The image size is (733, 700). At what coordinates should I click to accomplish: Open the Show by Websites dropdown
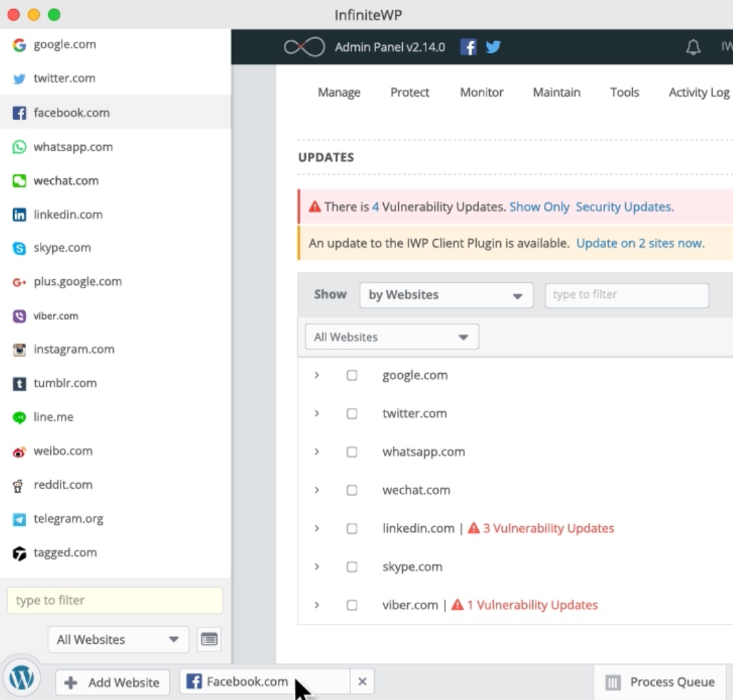446,295
